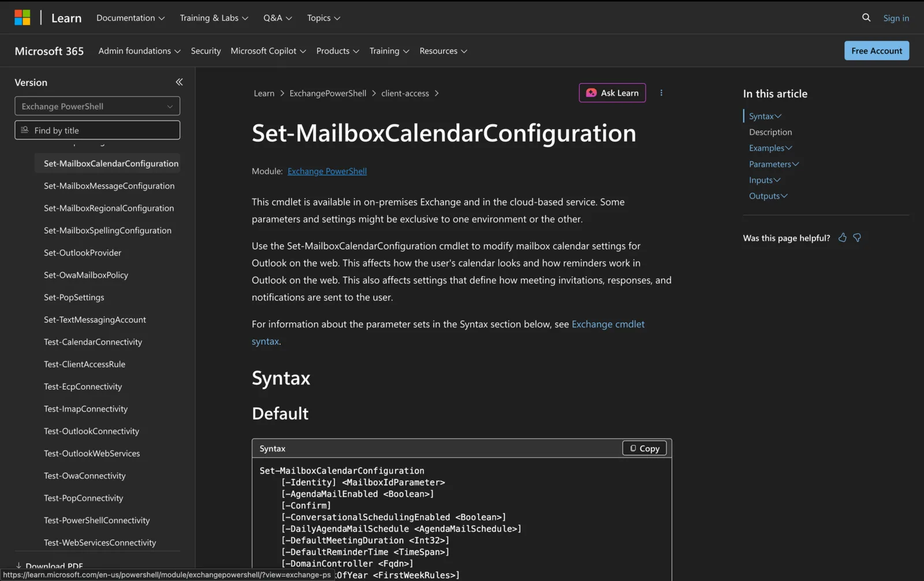Click the thumbs down feedback icon
This screenshot has width=924, height=581.
click(x=857, y=238)
